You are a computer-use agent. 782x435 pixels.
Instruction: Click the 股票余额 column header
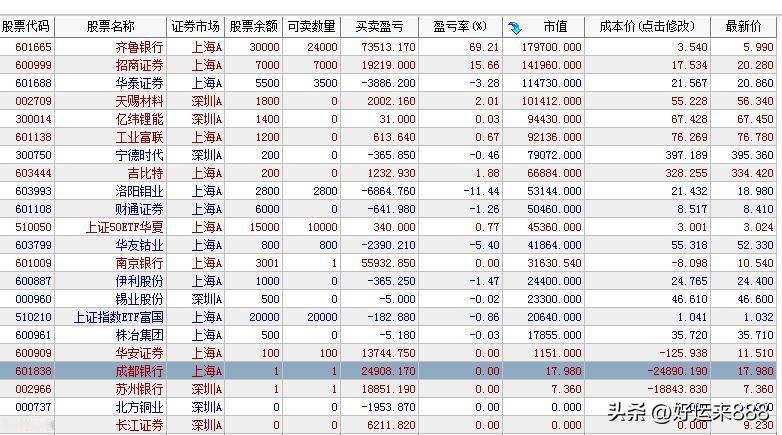pos(253,26)
